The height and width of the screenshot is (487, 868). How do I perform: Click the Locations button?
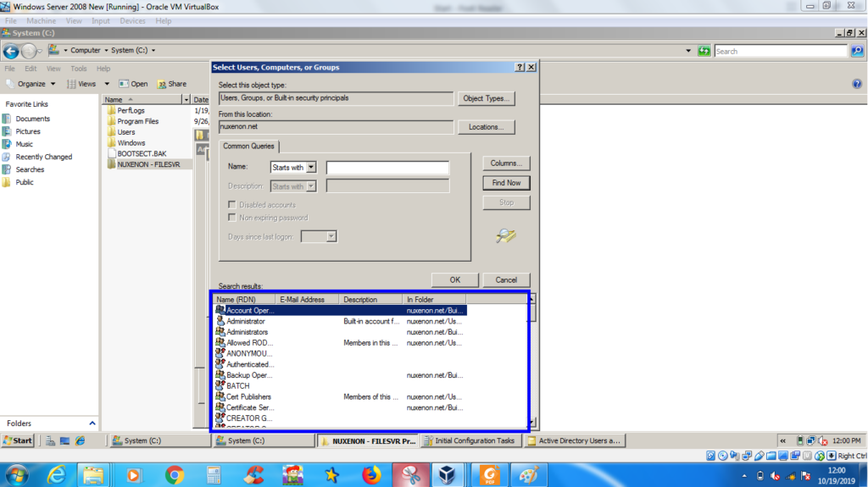click(x=486, y=127)
